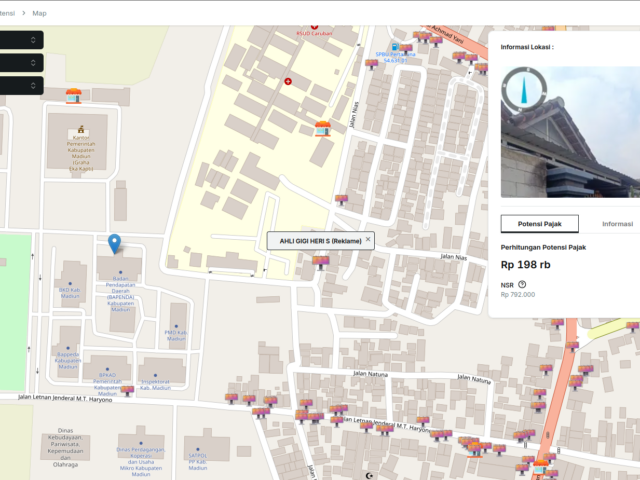The image size is (640, 480).
Task: Open the first dark dropdown selector
Action: [21, 40]
